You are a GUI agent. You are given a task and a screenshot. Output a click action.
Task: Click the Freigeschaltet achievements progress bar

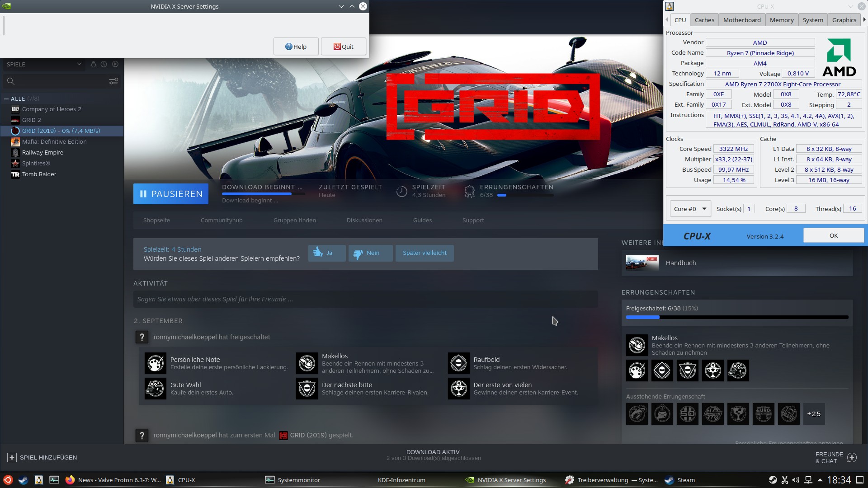(736, 317)
